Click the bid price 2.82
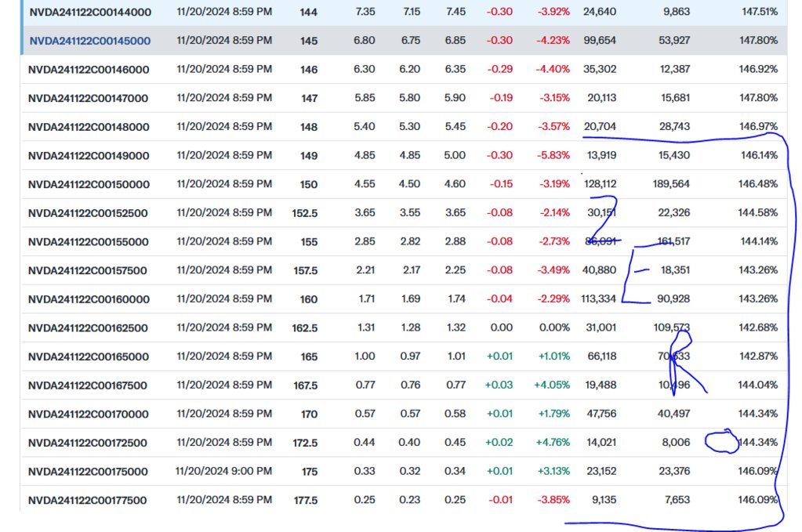The height and width of the screenshot is (532, 802). (x=410, y=241)
